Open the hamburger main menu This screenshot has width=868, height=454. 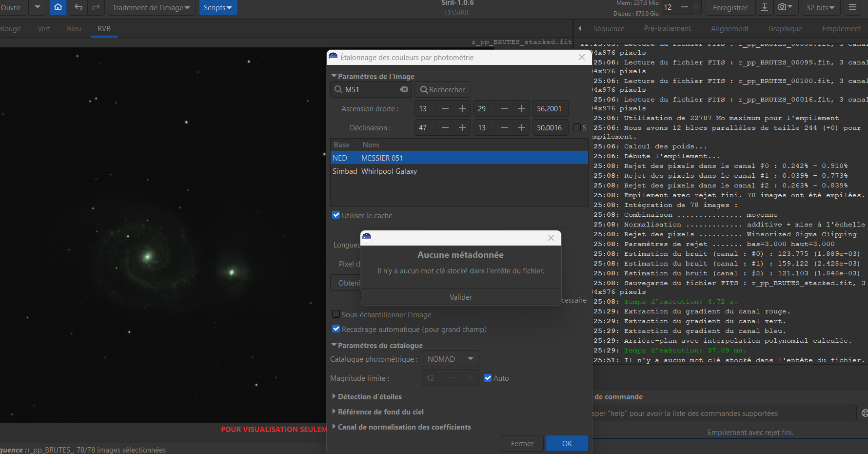[x=852, y=7]
